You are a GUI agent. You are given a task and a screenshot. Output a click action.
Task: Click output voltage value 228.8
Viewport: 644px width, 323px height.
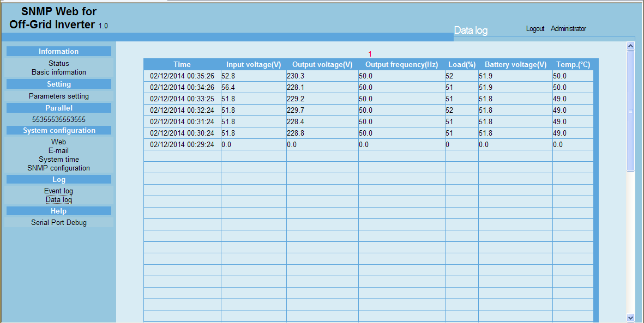click(296, 133)
